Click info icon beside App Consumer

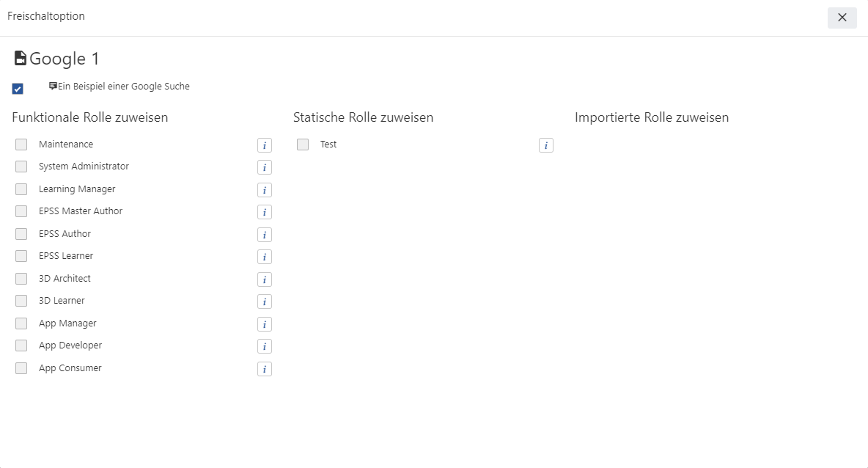pyautogui.click(x=265, y=369)
